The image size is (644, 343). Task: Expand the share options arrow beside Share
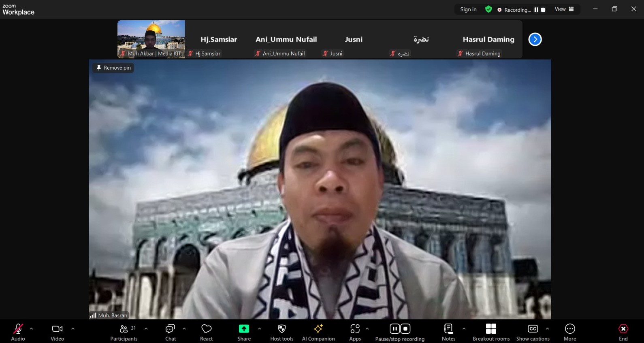(x=260, y=329)
